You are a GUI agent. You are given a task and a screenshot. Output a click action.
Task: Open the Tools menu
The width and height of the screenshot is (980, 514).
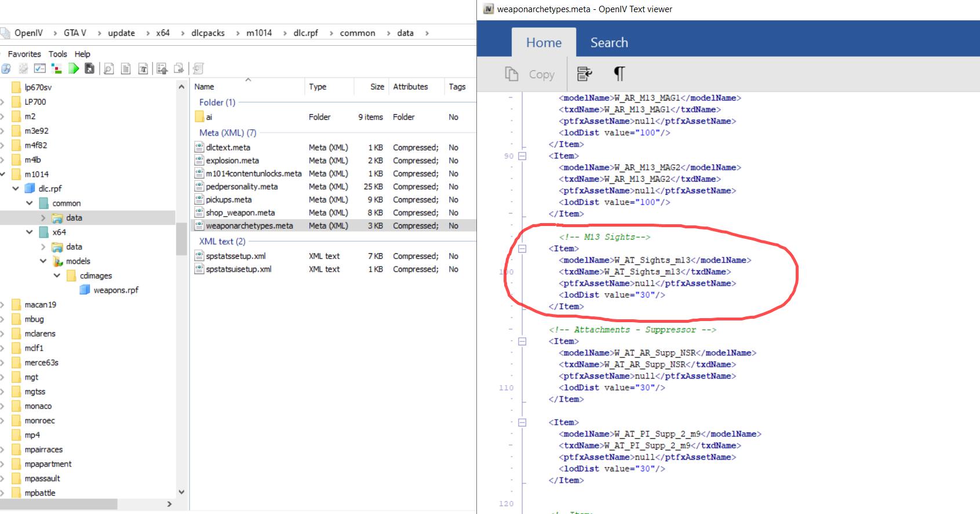pos(57,54)
